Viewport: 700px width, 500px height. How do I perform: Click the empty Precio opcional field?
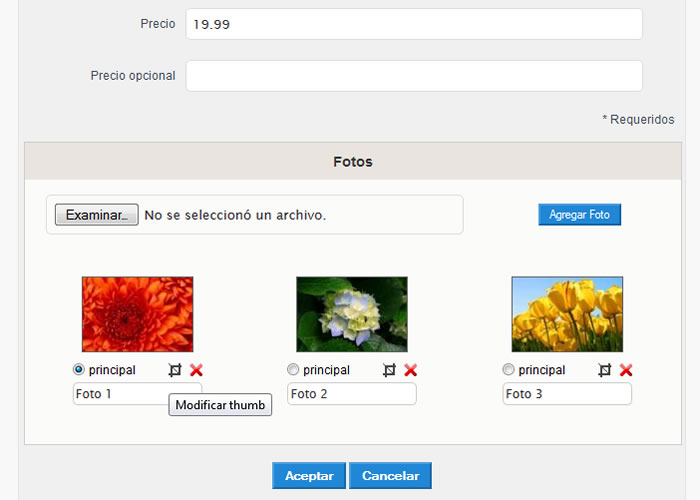(414, 76)
